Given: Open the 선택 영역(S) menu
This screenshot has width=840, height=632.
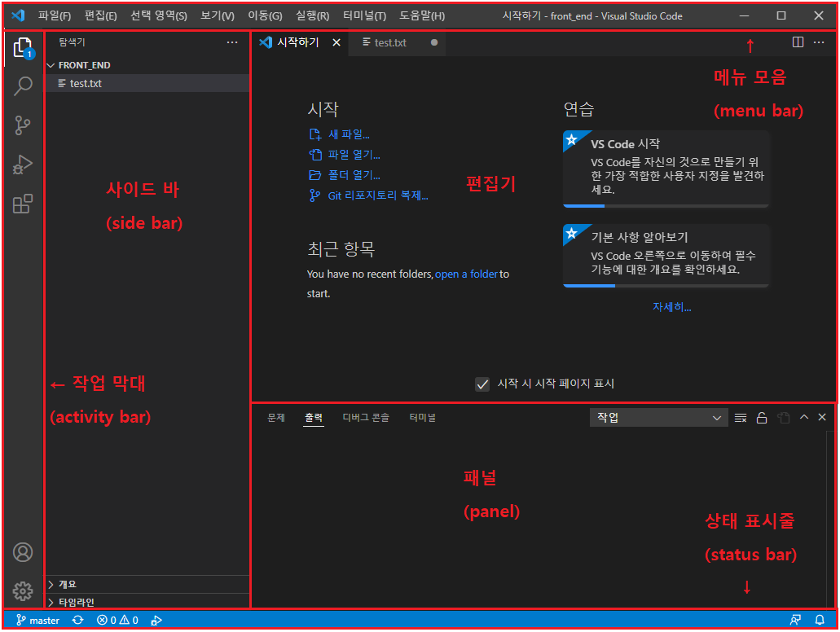Looking at the screenshot, I should click(159, 16).
